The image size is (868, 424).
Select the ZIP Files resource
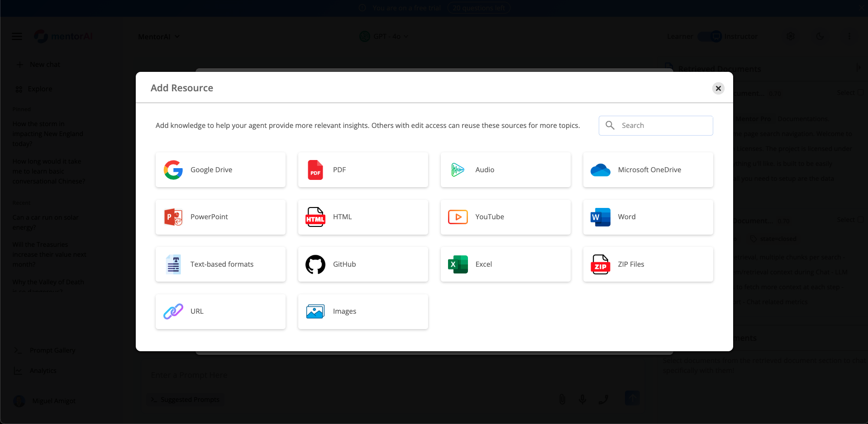coord(648,264)
